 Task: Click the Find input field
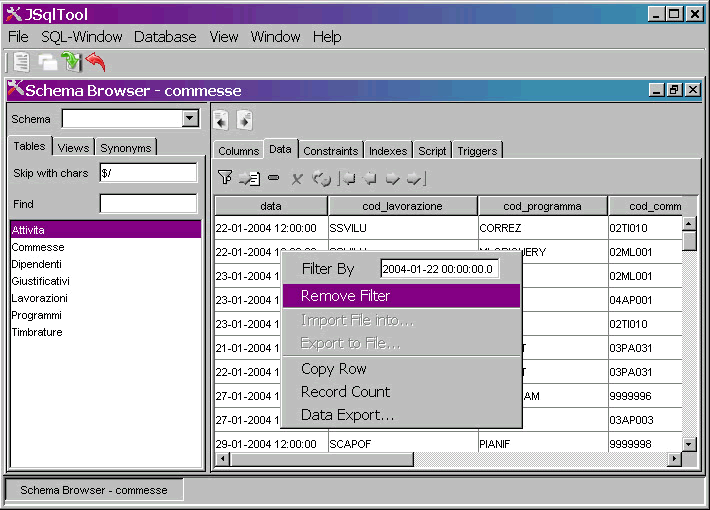tap(148, 204)
